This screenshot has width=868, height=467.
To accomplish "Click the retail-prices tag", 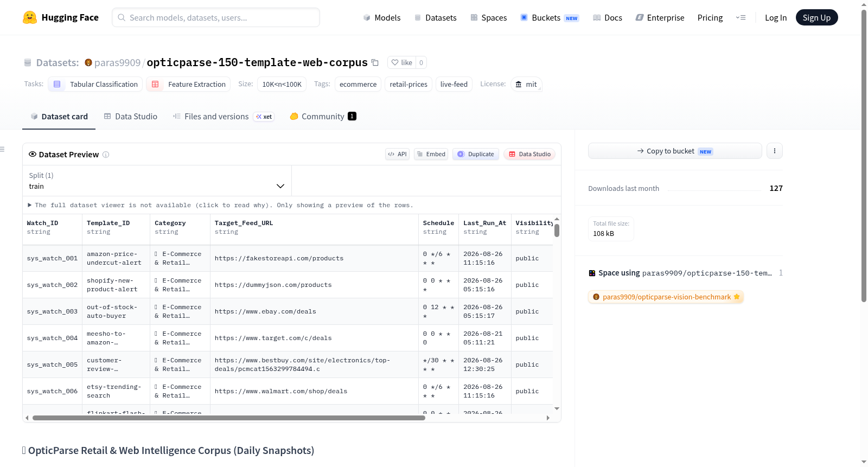I will coord(409,84).
